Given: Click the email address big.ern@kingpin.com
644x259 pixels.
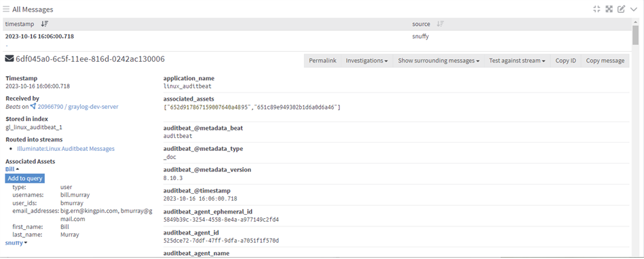Looking at the screenshot, I should click(x=88, y=211).
